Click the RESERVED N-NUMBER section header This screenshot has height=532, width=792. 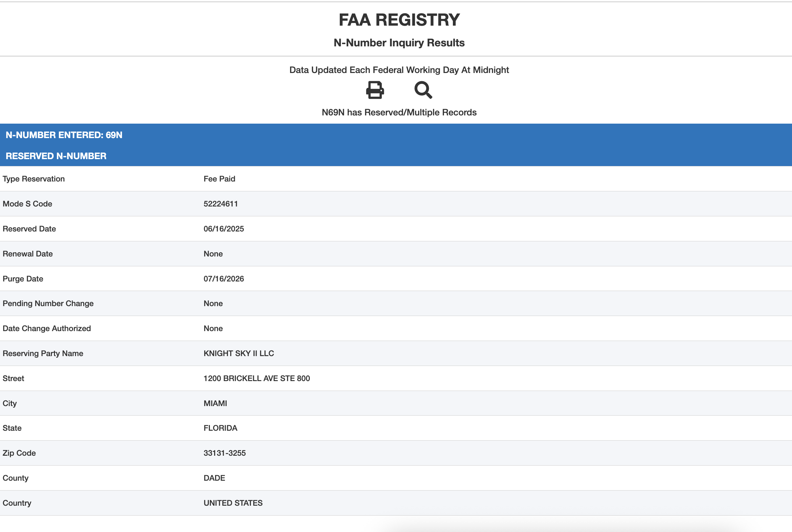56,156
